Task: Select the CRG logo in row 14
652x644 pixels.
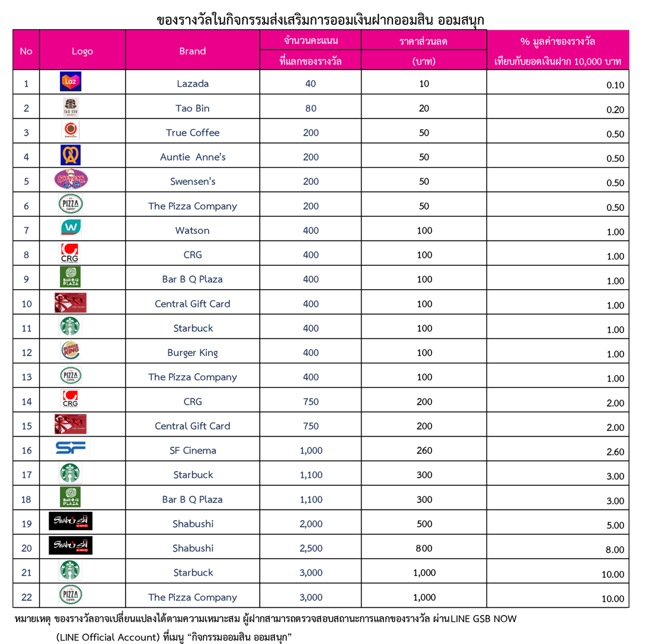Action: pyautogui.click(x=71, y=399)
